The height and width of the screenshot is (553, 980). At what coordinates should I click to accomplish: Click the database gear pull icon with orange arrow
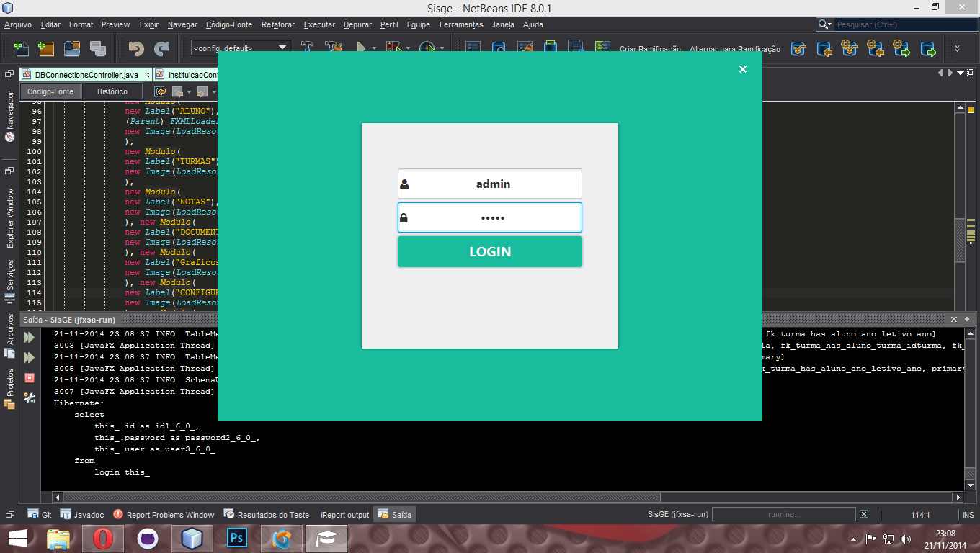pyautogui.click(x=876, y=48)
